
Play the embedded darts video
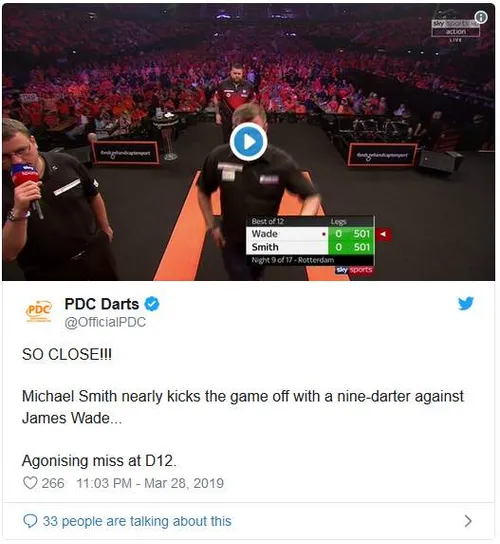(x=248, y=142)
